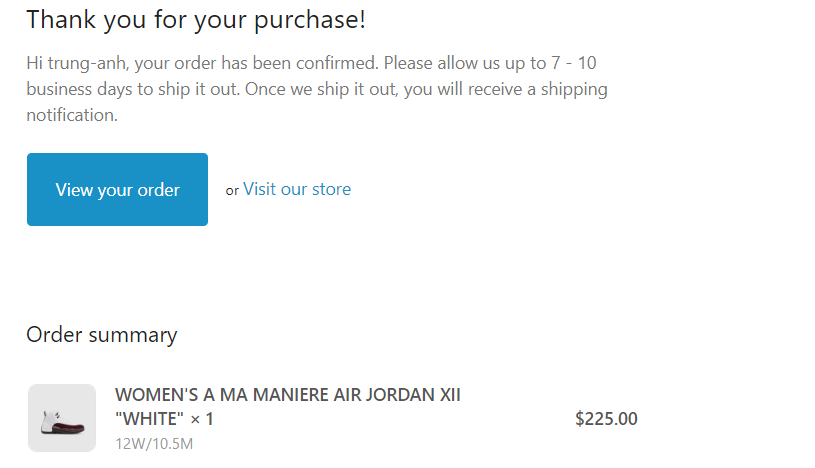
Task: Click the Air Jordan shoe thumbnail
Action: [x=62, y=418]
